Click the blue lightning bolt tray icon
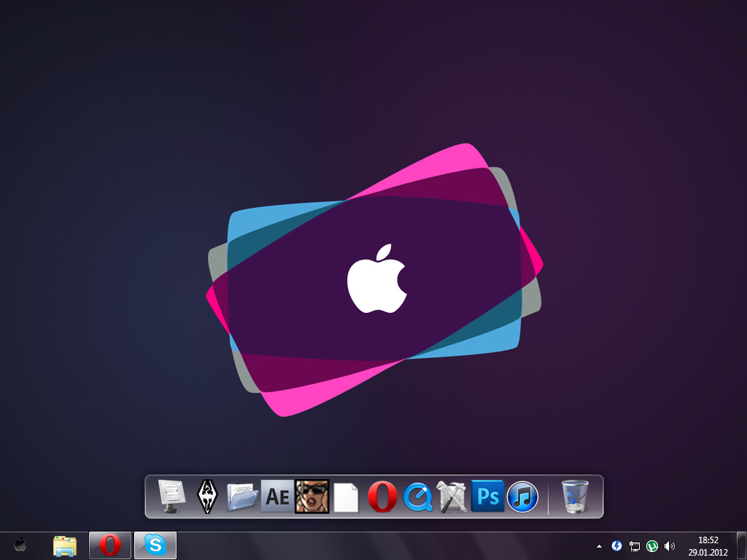The width and height of the screenshot is (747, 560). (617, 545)
